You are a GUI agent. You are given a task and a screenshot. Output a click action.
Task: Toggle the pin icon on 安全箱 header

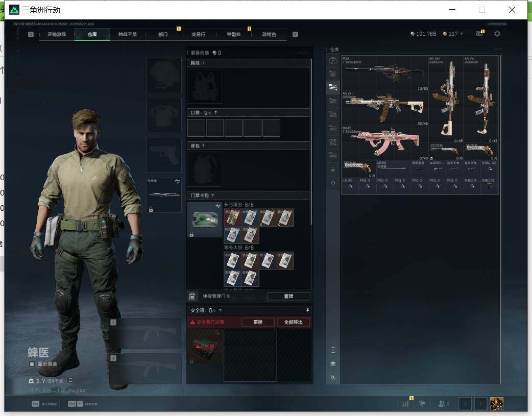coord(307,310)
